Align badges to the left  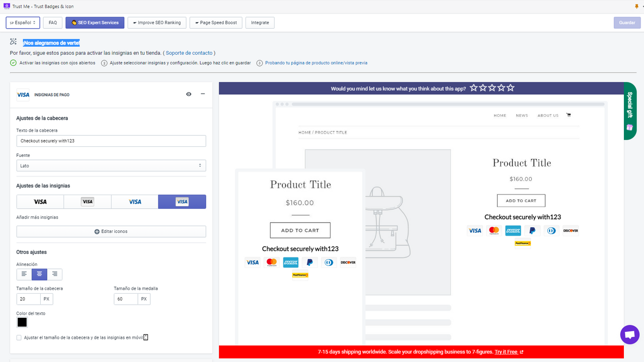click(24, 274)
